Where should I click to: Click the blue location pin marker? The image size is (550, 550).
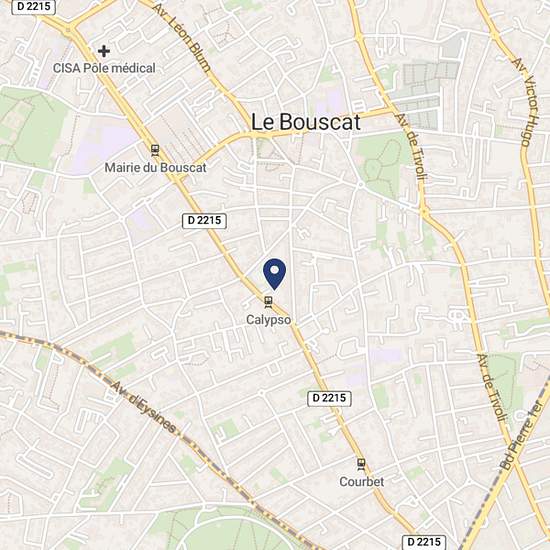[274, 274]
